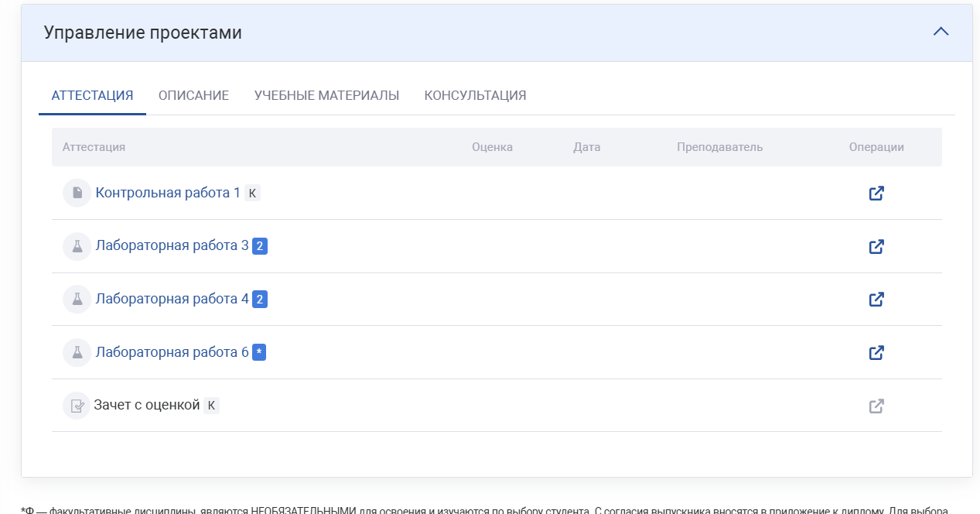Click the К badge next to Зачет с оценкой
Image resolution: width=980 pixels, height=514 pixels.
point(211,406)
